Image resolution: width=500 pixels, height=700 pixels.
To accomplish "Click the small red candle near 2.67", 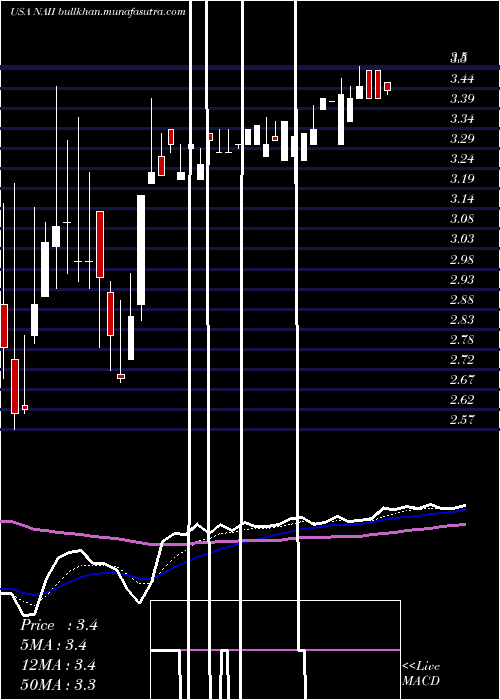I will [x=121, y=377].
